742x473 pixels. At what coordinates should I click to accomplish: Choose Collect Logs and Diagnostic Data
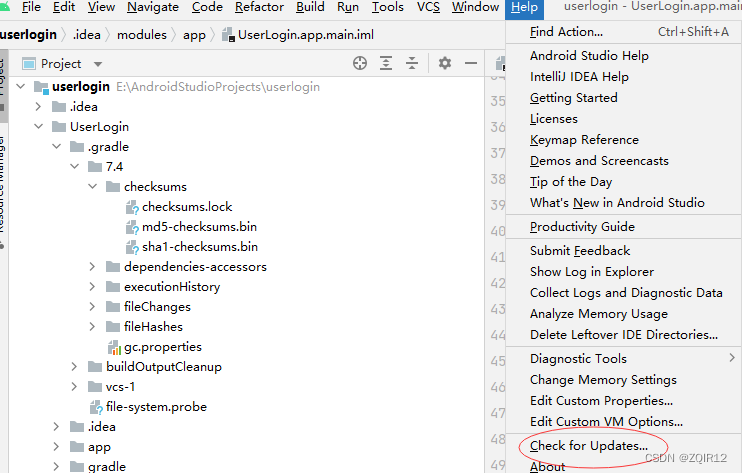(x=624, y=293)
